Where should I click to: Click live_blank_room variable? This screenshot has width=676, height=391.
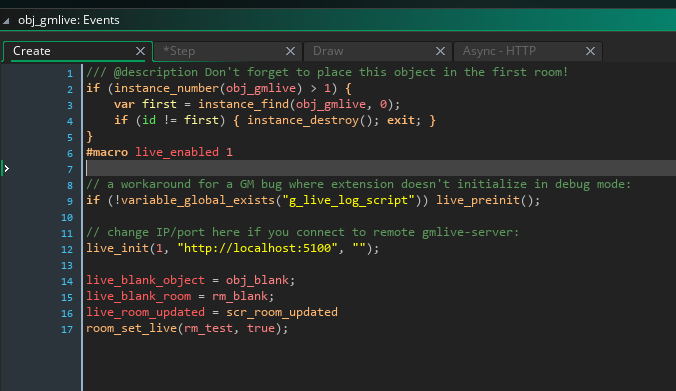tap(138, 296)
